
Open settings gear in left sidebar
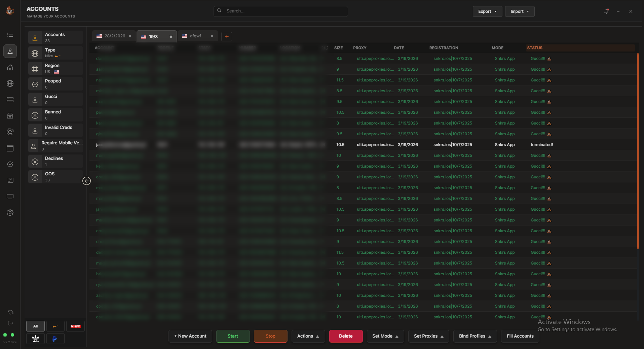click(10, 213)
